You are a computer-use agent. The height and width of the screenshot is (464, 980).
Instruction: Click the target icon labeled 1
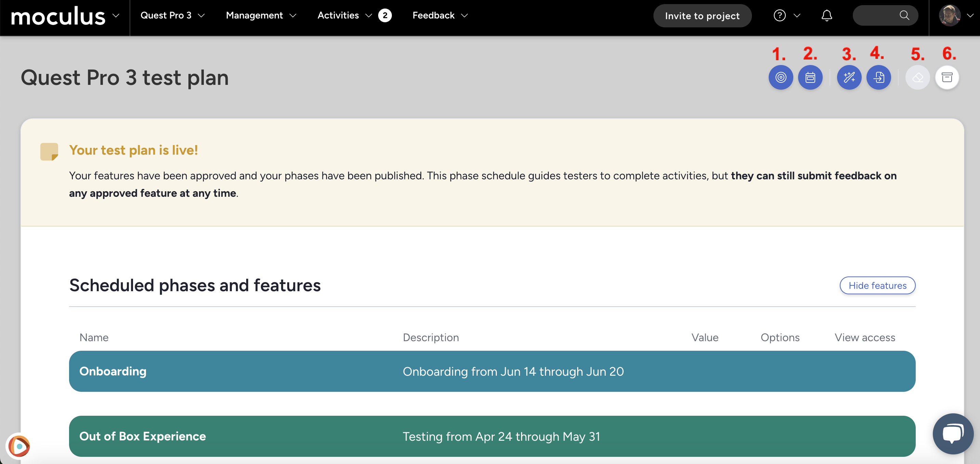coord(780,78)
